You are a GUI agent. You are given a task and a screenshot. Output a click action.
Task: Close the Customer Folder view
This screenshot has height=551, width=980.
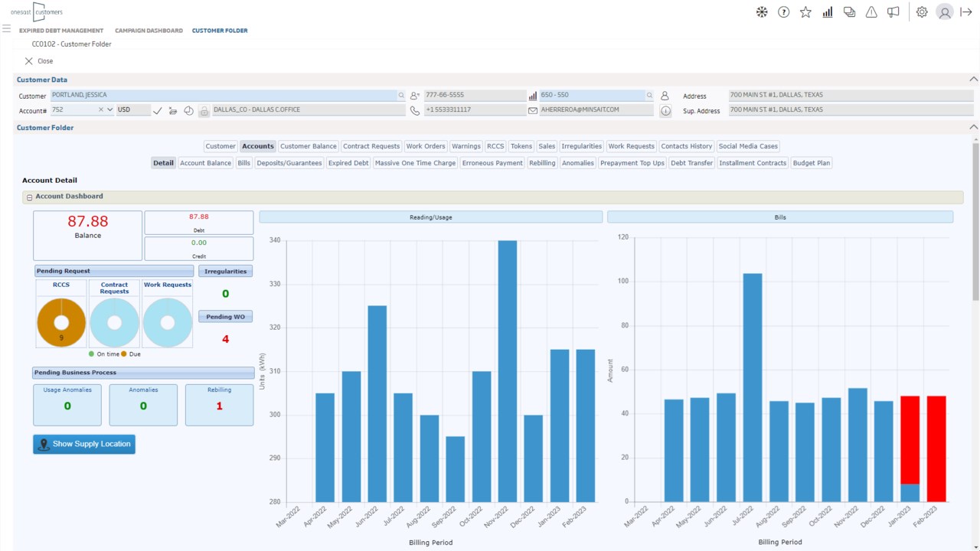pyautogui.click(x=39, y=61)
